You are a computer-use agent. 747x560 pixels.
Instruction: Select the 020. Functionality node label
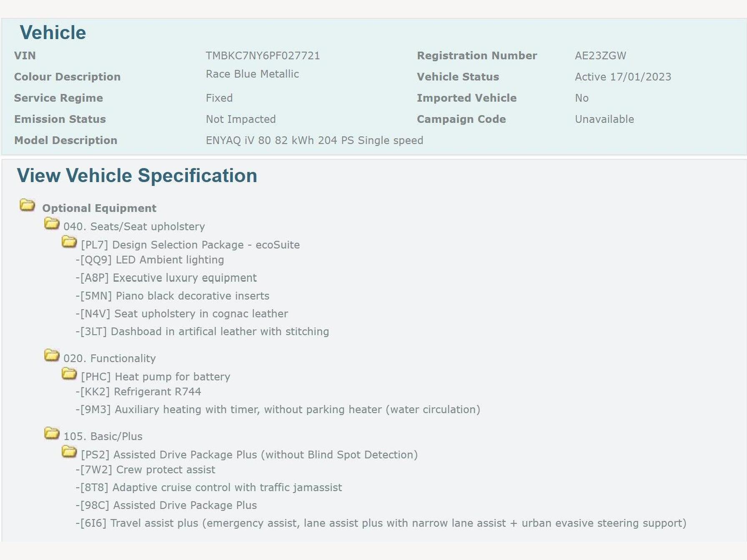[109, 359]
